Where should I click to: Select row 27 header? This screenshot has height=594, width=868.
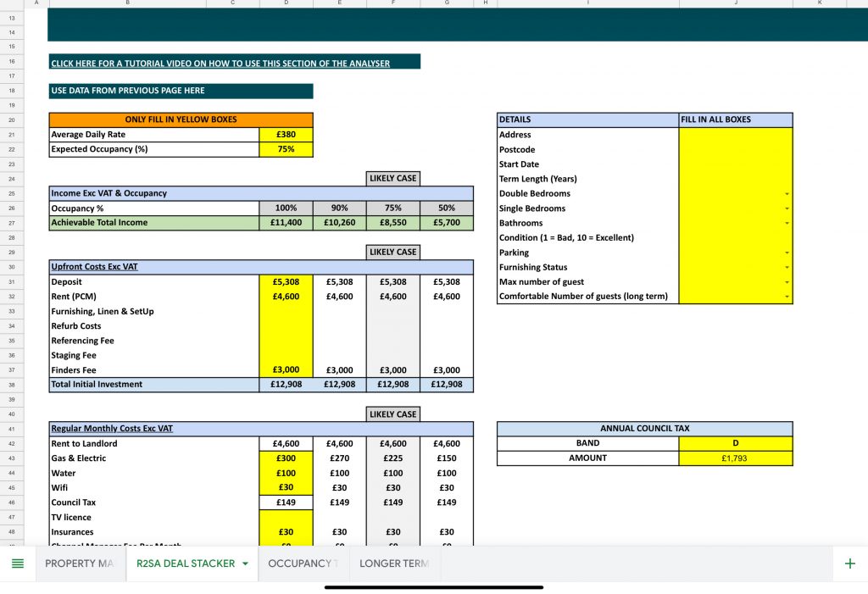12,223
